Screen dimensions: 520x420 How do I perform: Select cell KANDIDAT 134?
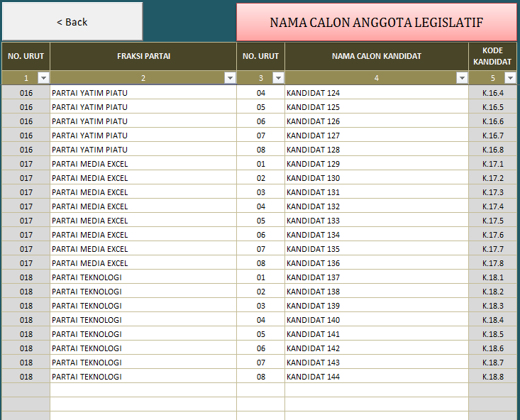(x=377, y=235)
